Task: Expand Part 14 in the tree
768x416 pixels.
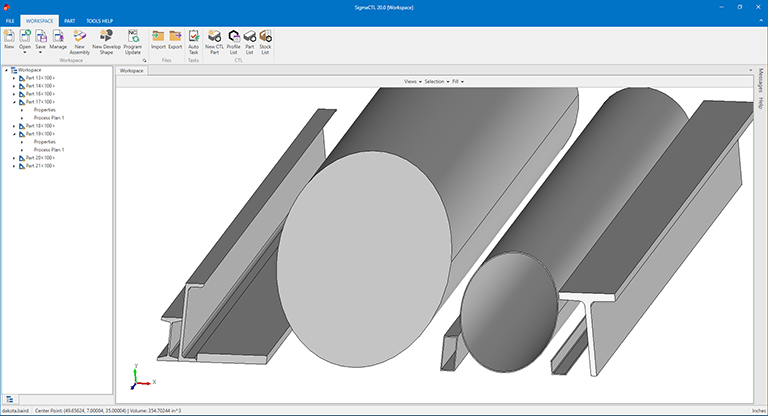Action: pos(14,86)
